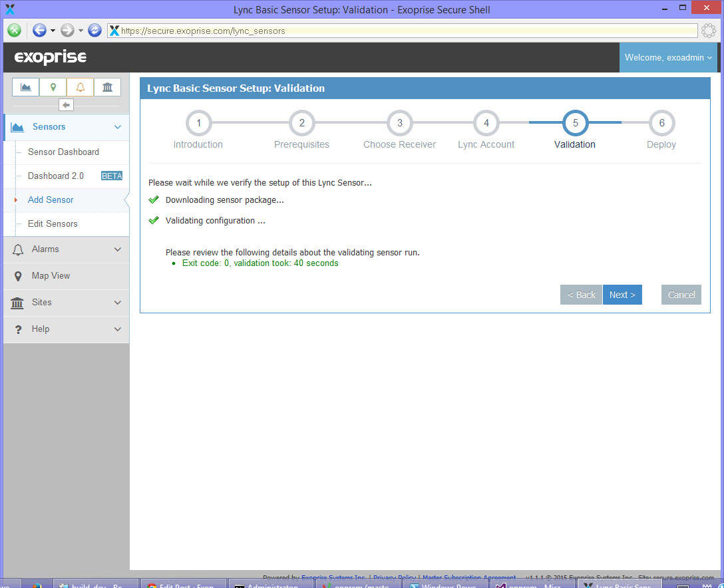The width and height of the screenshot is (724, 588).
Task: Click the address bar URL field
Action: pos(403,31)
